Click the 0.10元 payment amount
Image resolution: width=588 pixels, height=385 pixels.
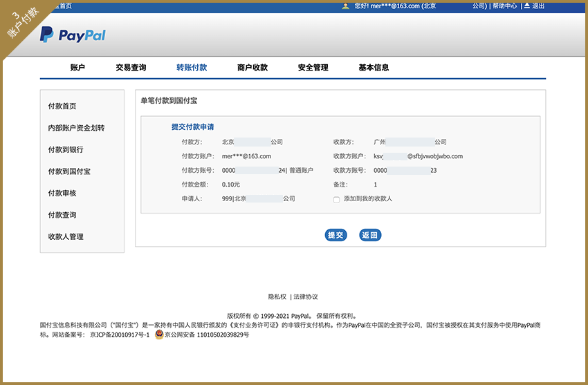[x=230, y=185]
